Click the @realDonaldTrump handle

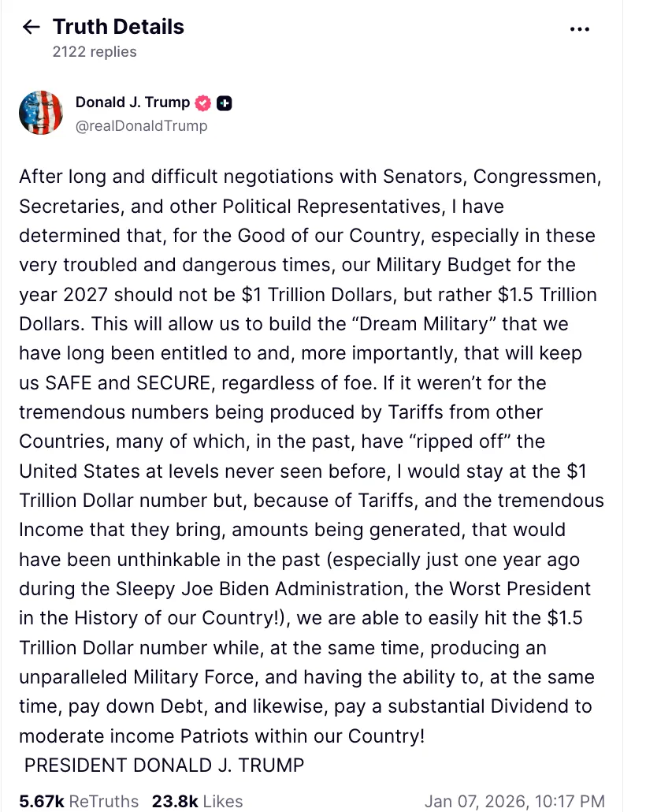click(141, 125)
